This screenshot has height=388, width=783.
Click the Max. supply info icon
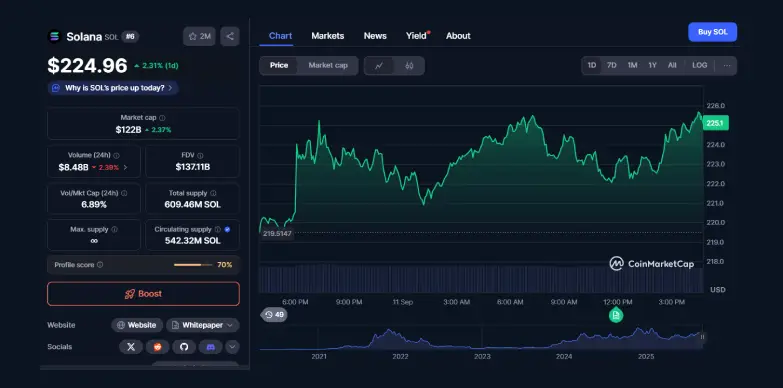coord(114,230)
